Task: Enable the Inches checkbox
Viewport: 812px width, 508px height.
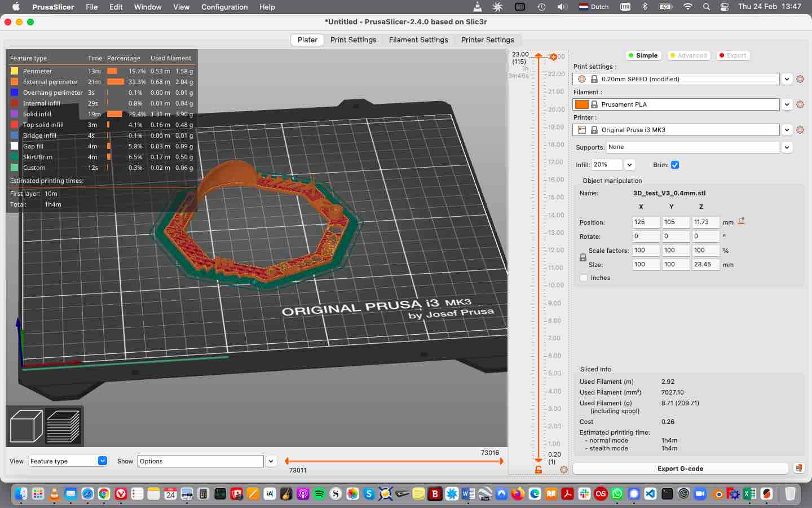Action: pyautogui.click(x=584, y=278)
